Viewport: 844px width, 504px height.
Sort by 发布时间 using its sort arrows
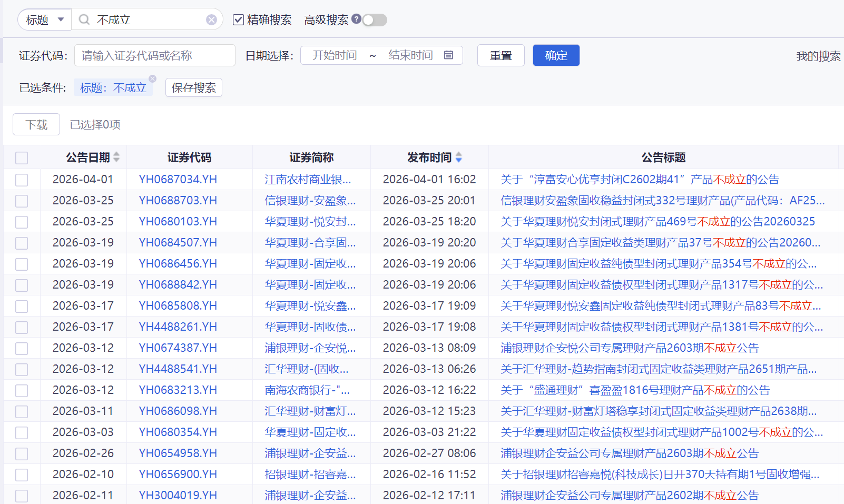point(458,157)
